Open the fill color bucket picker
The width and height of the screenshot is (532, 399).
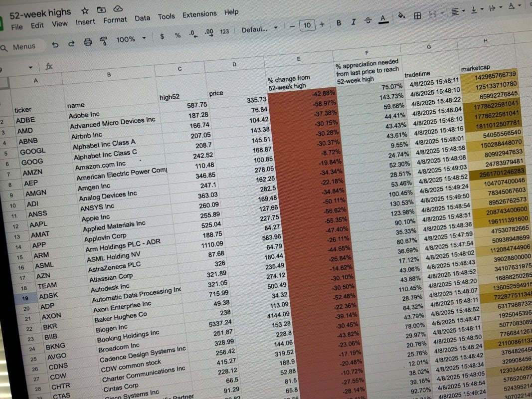[401, 17]
